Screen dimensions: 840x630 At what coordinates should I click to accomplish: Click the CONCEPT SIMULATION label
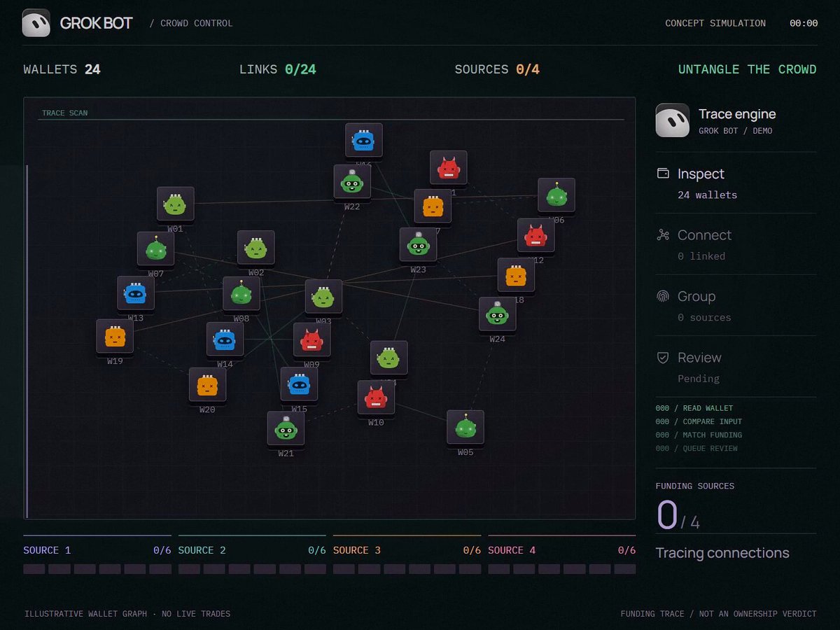[x=715, y=23]
